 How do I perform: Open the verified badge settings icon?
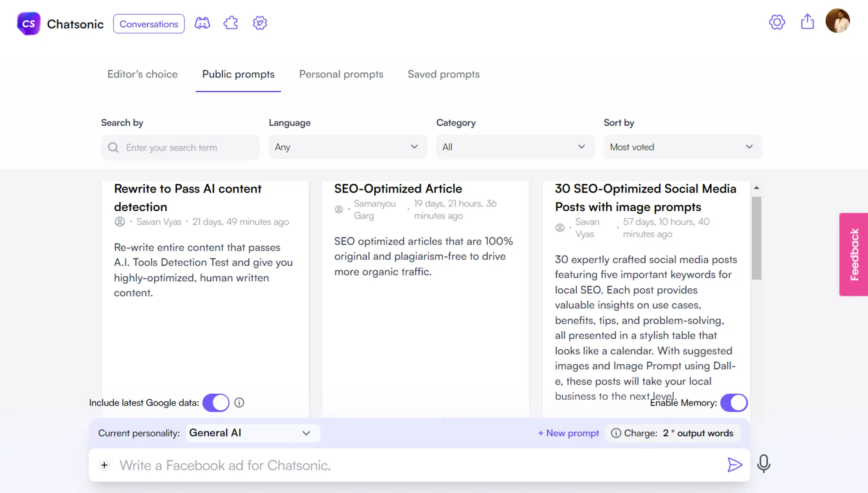point(260,23)
